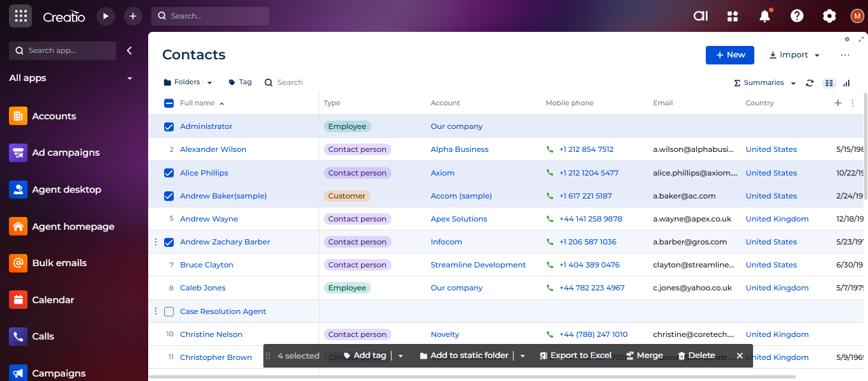Click the run process play icon

(105, 16)
